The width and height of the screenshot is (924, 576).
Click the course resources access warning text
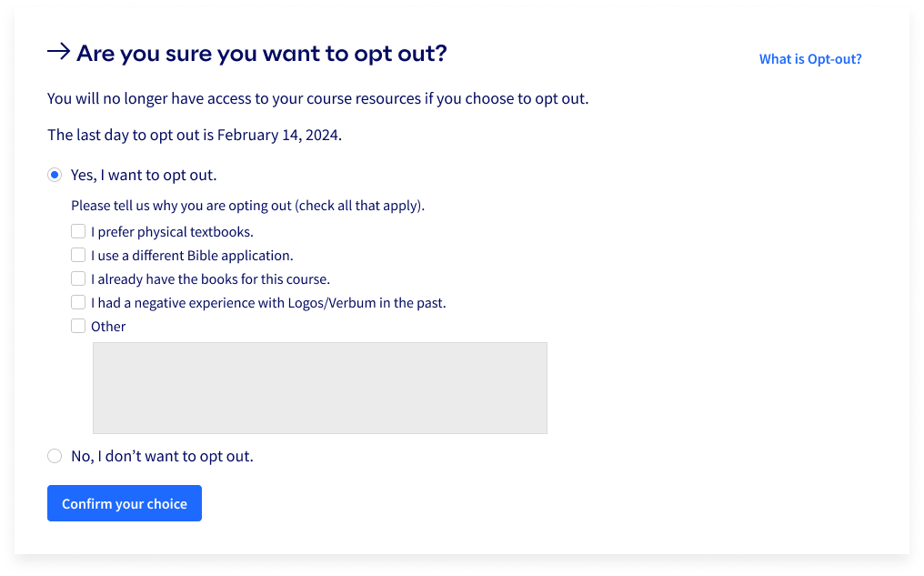[317, 98]
